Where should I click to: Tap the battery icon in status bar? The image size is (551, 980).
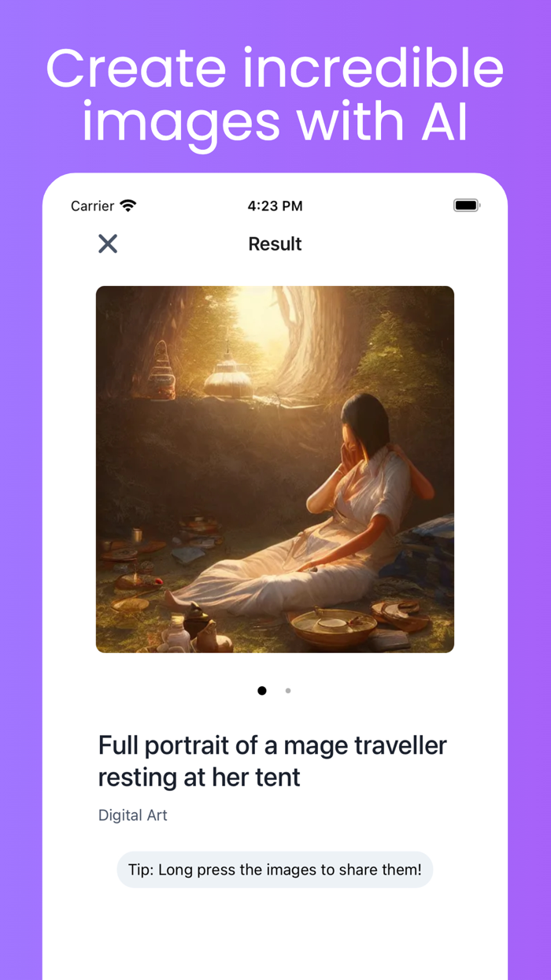(x=467, y=206)
